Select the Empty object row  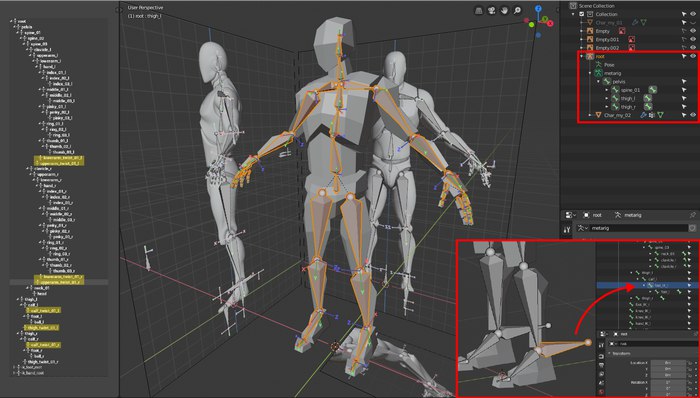pyautogui.click(x=603, y=31)
